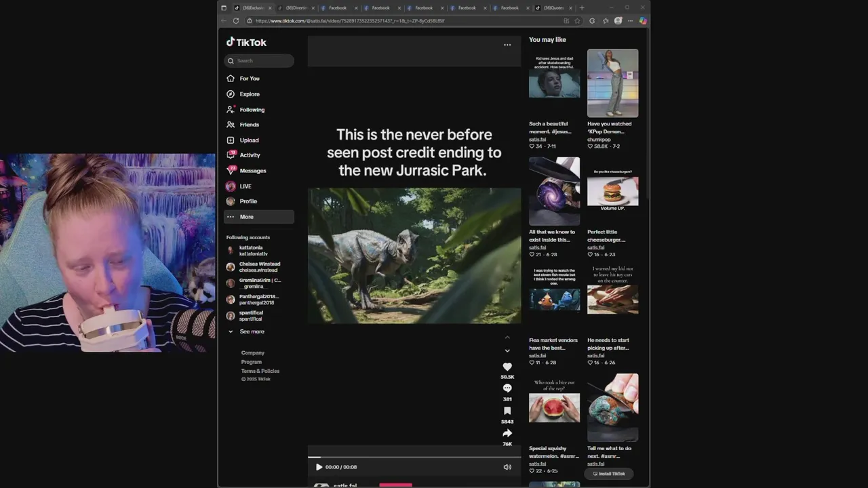The width and height of the screenshot is (868, 488).
Task: Click the TikTok logo
Action: click(x=246, y=42)
